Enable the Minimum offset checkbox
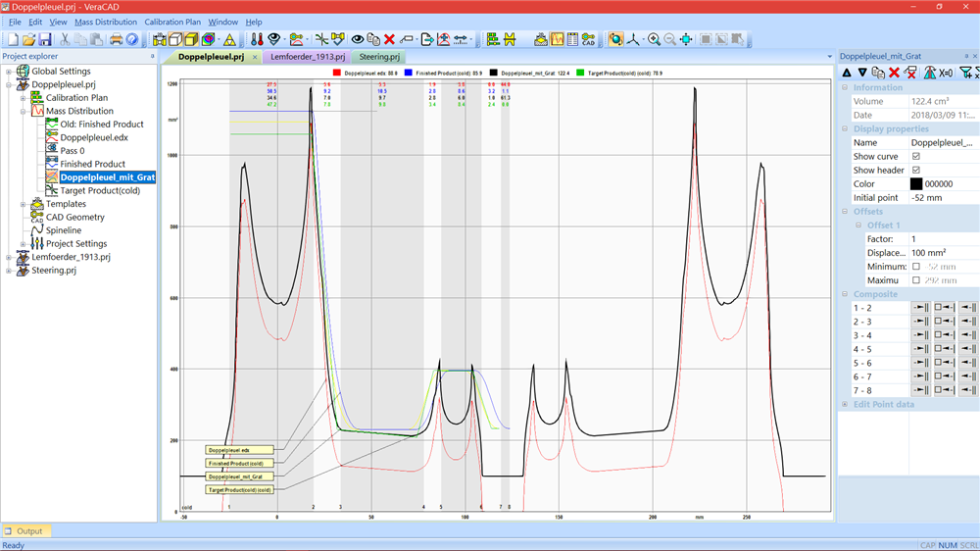This screenshot has height=551, width=980. pos(916,267)
